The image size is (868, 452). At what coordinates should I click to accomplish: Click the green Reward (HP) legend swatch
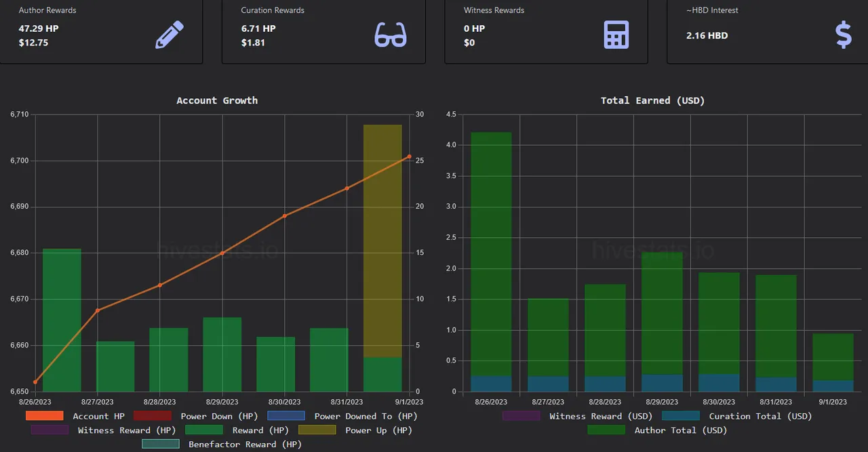tap(203, 430)
